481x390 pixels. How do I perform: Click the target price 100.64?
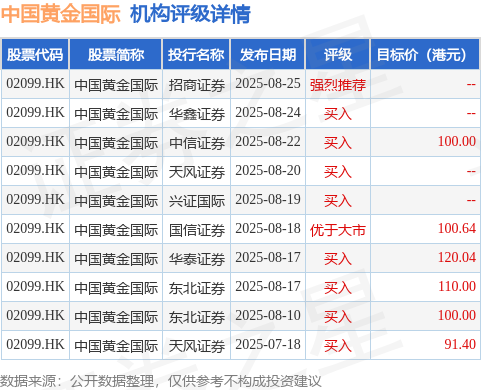[456, 228]
